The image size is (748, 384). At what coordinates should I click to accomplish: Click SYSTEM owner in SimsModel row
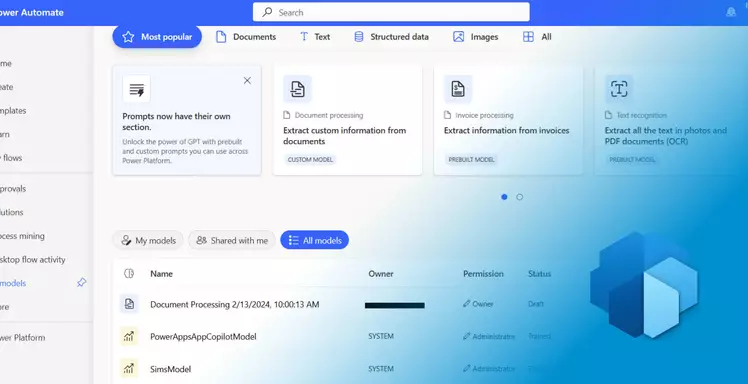tap(381, 369)
